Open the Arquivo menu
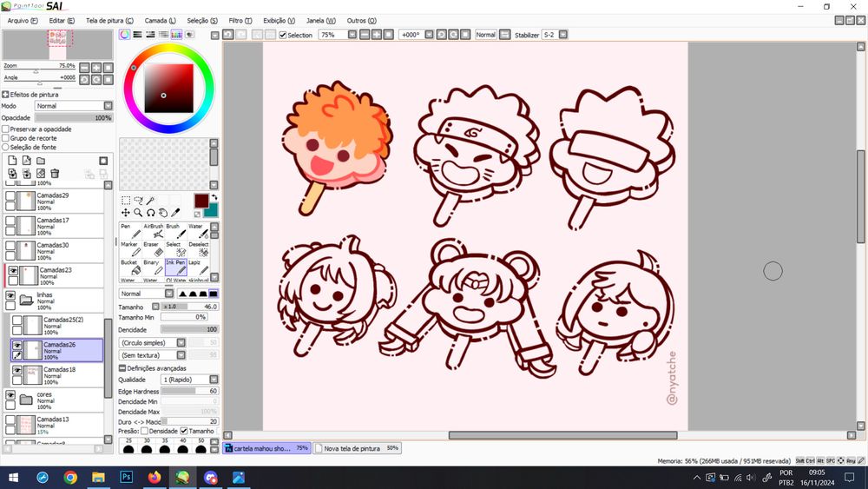The image size is (868, 489). [23, 21]
